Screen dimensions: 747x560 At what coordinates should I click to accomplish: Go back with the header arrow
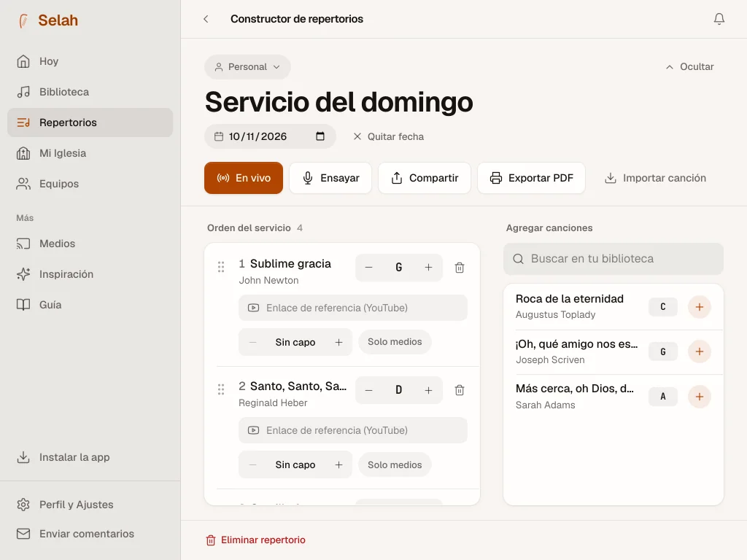coord(206,19)
